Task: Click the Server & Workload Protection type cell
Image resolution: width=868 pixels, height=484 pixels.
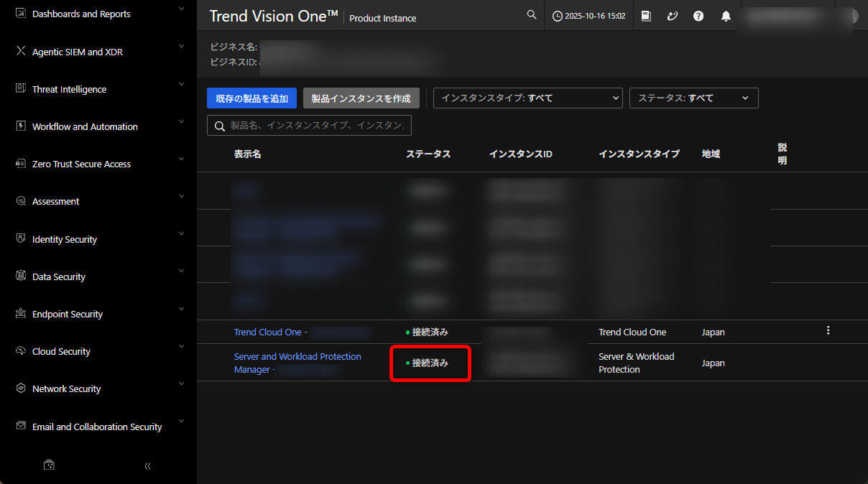Action: click(x=637, y=363)
